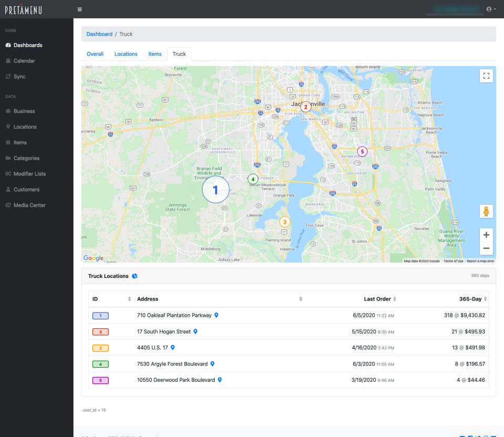The width and height of the screenshot is (504, 437).
Task: Click location pin next to 17 South Hogan Street
Action: click(195, 332)
